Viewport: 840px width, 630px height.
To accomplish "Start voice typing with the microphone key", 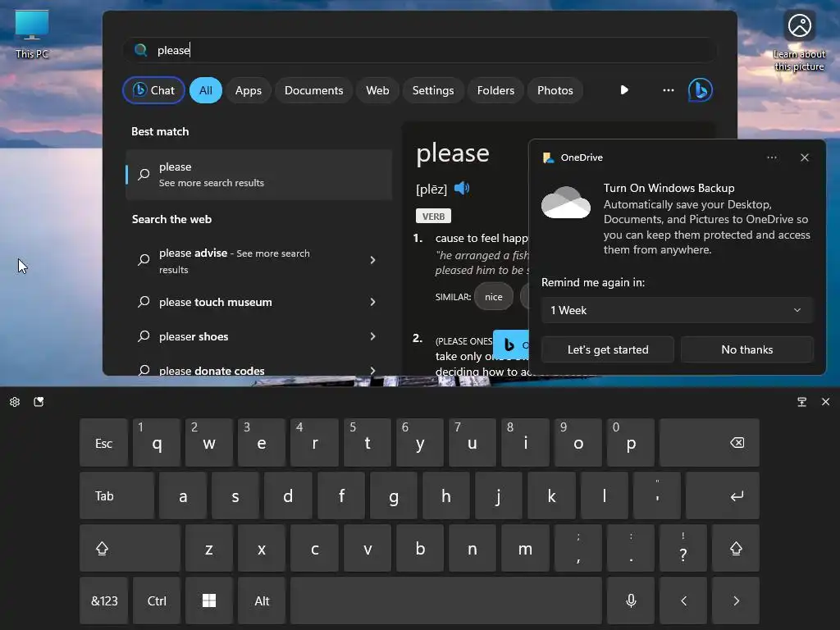I will [x=631, y=600].
